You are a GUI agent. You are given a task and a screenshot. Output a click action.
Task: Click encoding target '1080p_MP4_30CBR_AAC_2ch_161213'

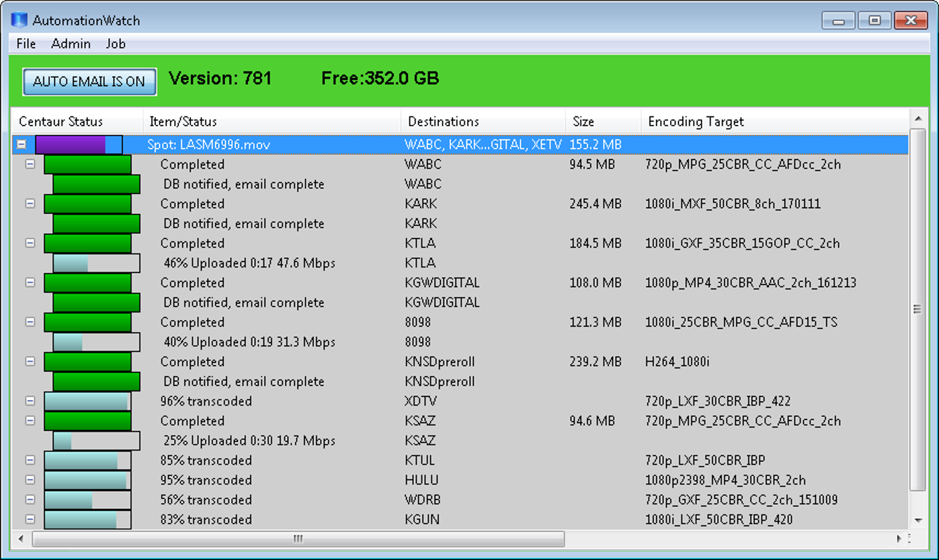750,283
